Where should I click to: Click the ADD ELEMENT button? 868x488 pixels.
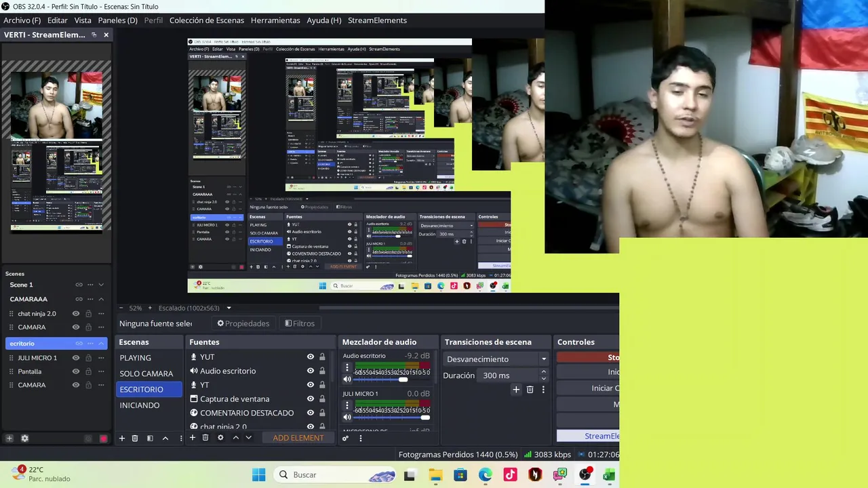tap(298, 438)
